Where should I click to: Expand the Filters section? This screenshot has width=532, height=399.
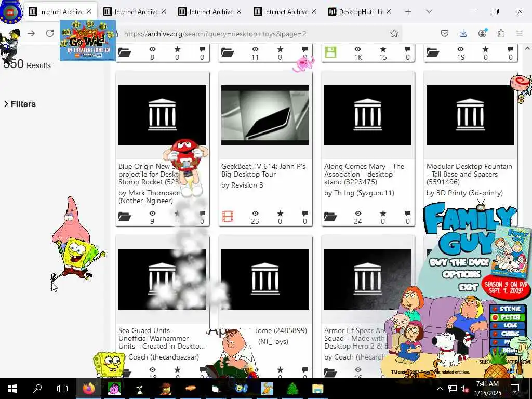20,104
